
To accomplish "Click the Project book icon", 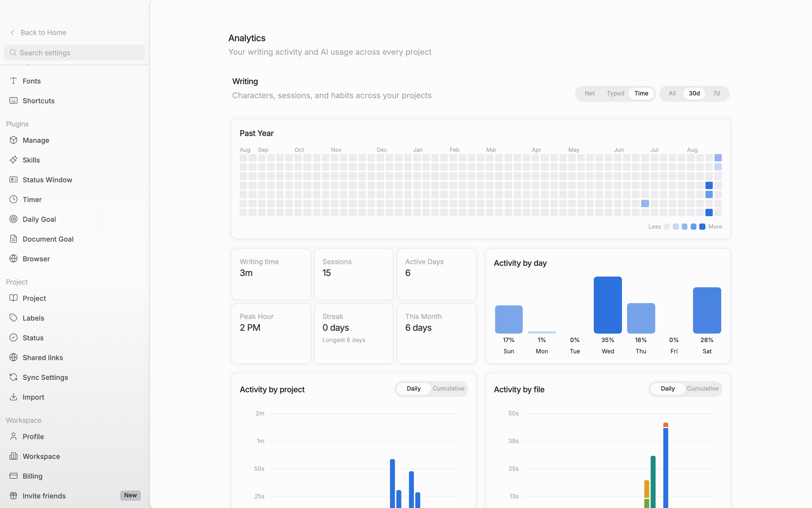I will pos(14,298).
